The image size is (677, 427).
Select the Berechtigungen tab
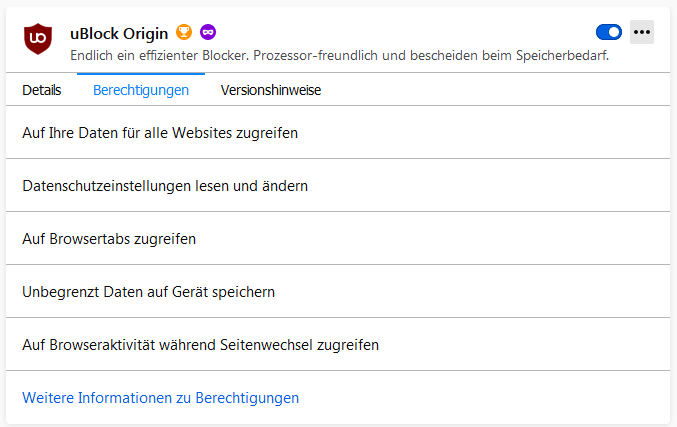tap(141, 90)
